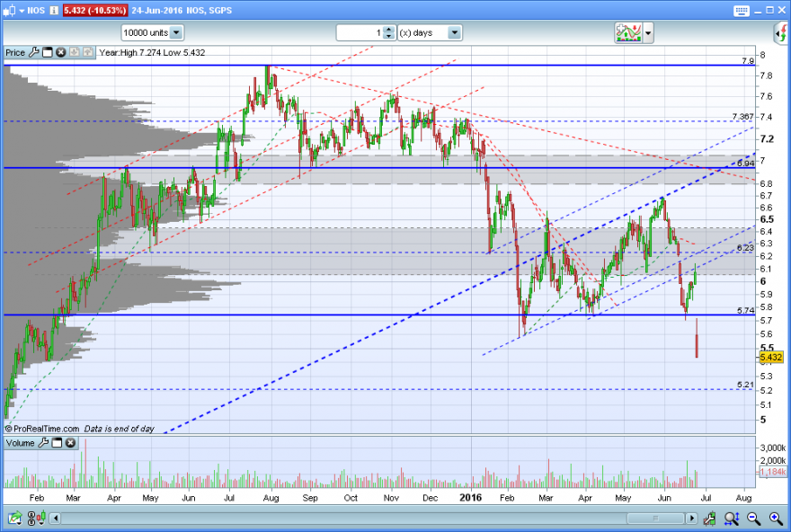This screenshot has width=791, height=532.
Task: Open the chart properties tool icon
Action: (710, 518)
